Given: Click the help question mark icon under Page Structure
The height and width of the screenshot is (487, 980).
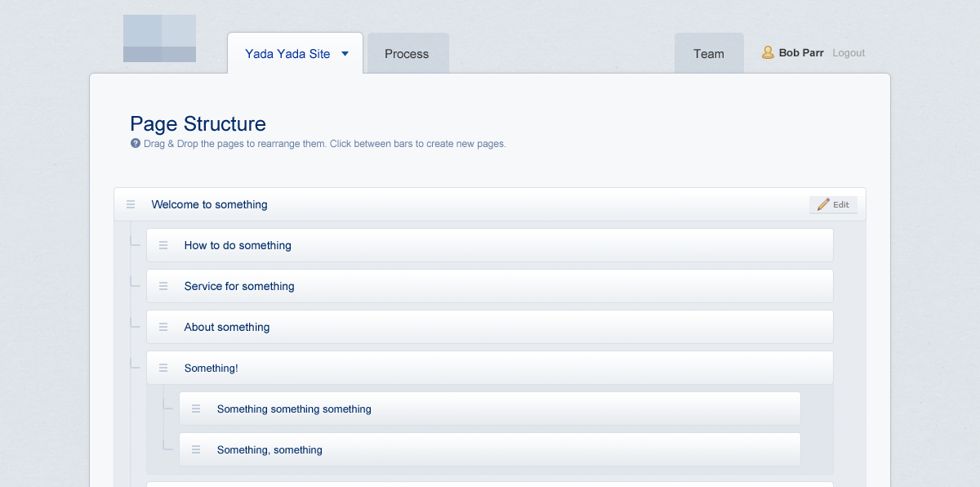Looking at the screenshot, I should pyautogui.click(x=136, y=143).
